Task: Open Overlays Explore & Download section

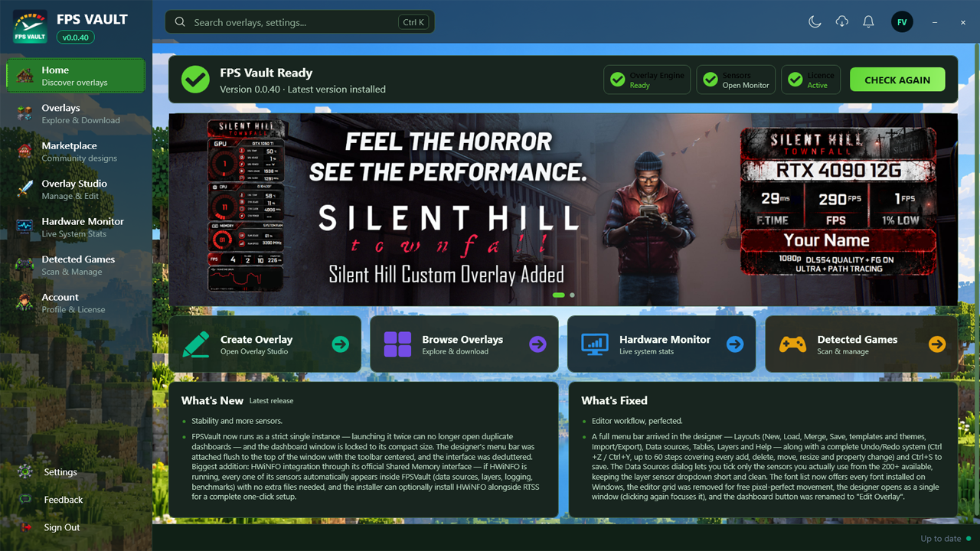Action: tap(76, 114)
